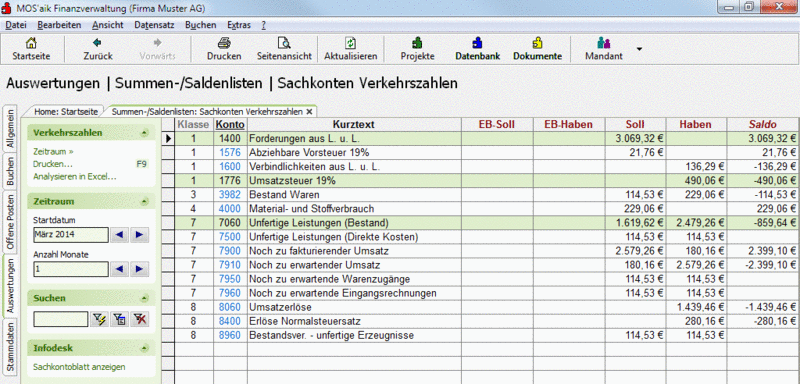Image resolution: width=800 pixels, height=384 pixels.
Task: Click the Anzahl Monate input field
Action: [71, 269]
